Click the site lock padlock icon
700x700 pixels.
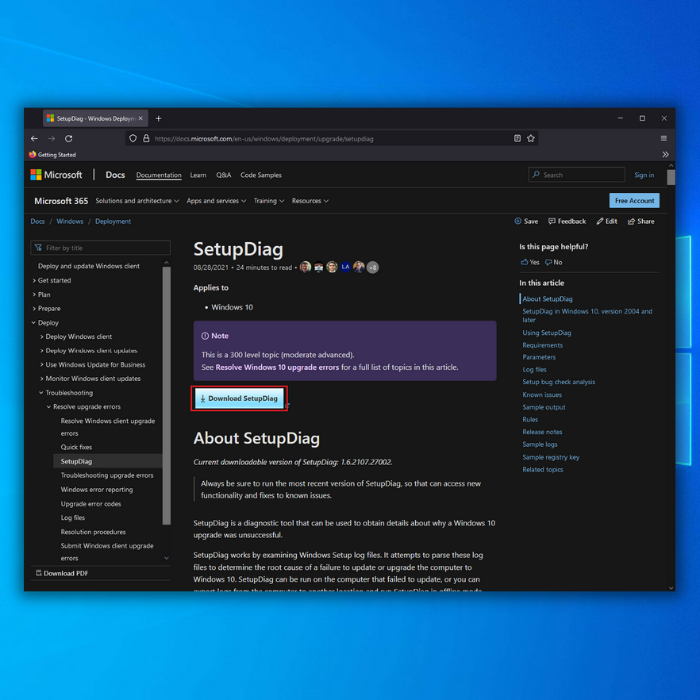coord(146,138)
